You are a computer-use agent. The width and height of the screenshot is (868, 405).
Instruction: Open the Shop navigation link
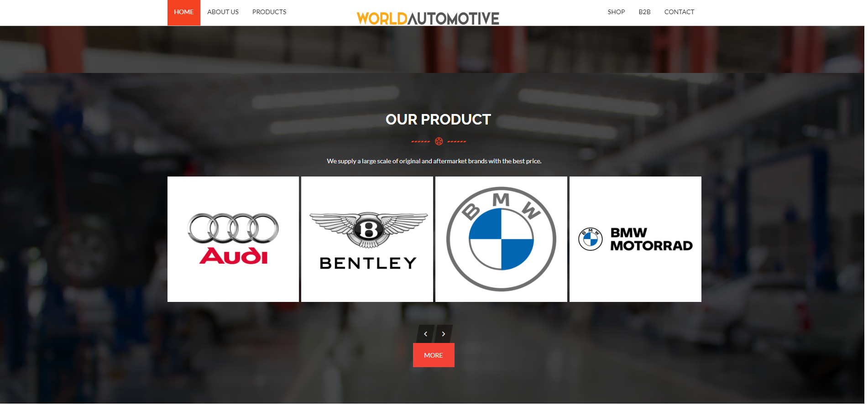click(x=616, y=12)
